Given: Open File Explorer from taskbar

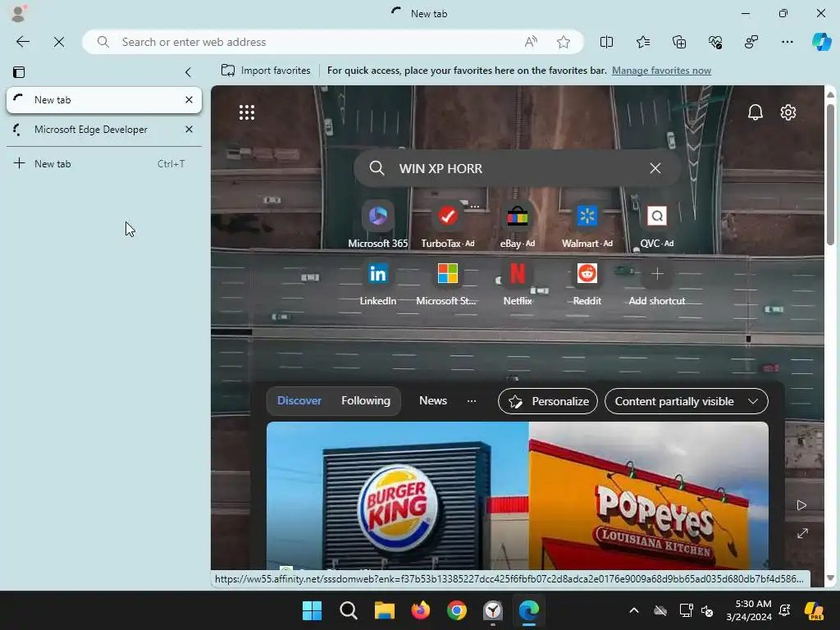Looking at the screenshot, I should [384, 610].
